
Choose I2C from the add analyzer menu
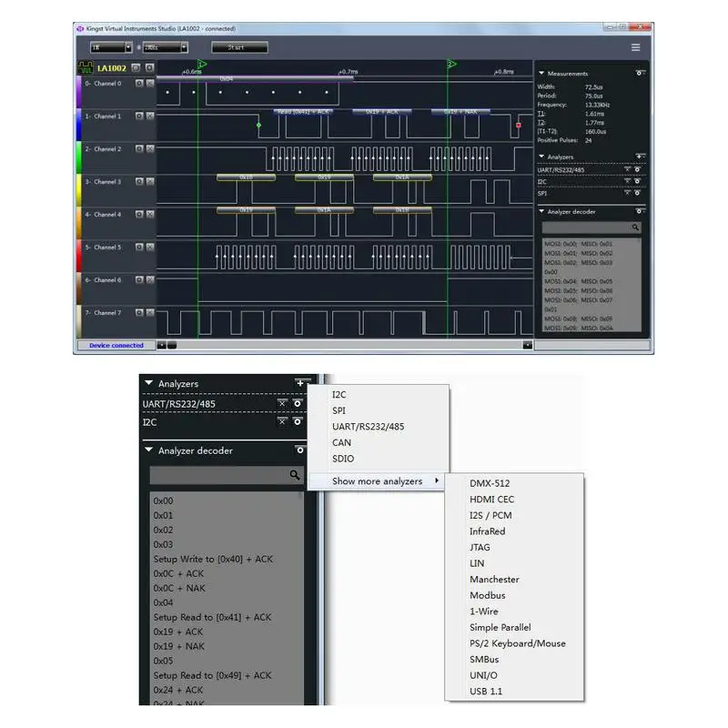pos(339,395)
